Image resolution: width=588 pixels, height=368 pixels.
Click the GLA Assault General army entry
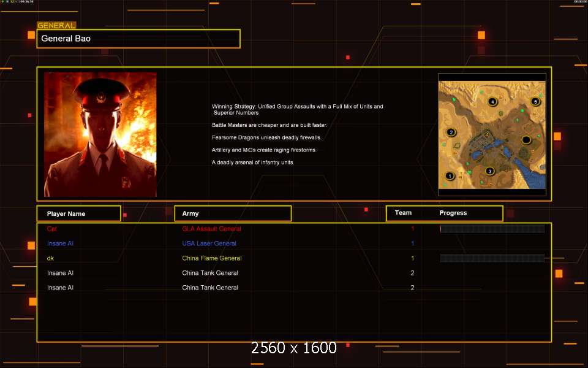pos(211,229)
